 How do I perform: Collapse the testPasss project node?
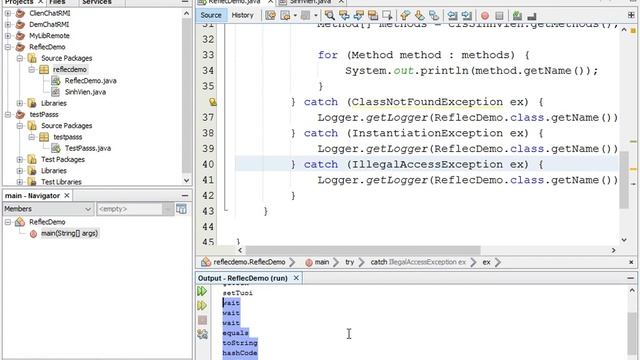(8, 115)
